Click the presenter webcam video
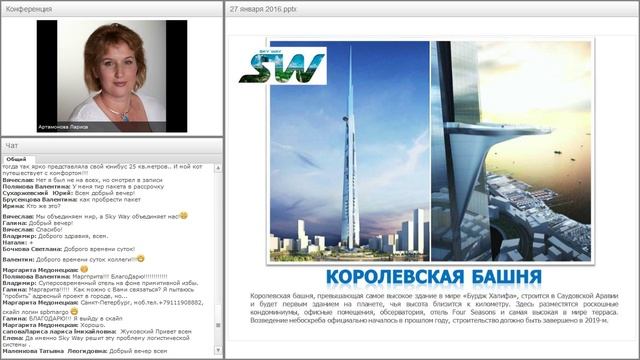The width and height of the screenshot is (640, 360). (x=112, y=76)
